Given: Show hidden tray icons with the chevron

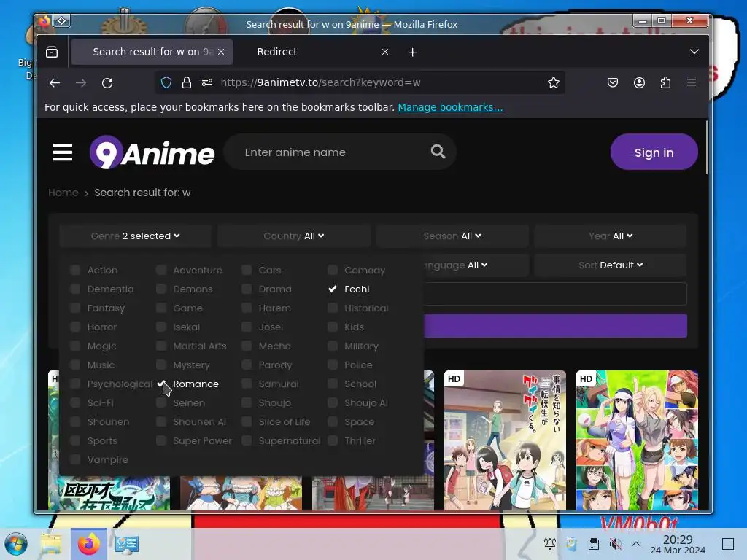Looking at the screenshot, I should click(x=636, y=543).
